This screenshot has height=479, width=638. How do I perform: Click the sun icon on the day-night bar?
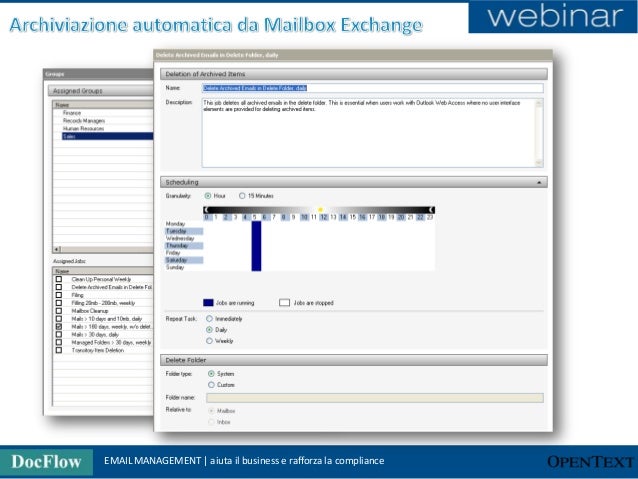[x=320, y=210]
